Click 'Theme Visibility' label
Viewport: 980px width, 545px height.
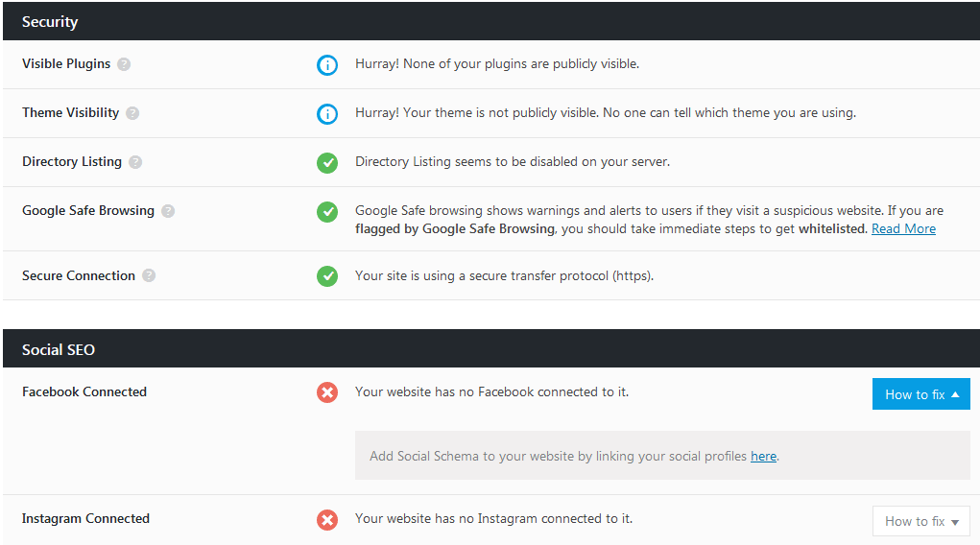(71, 112)
